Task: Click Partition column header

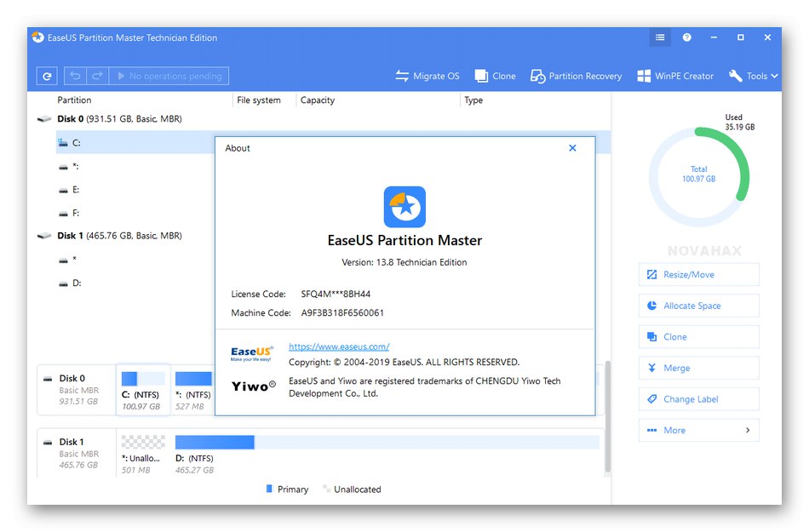Action: pos(74,100)
